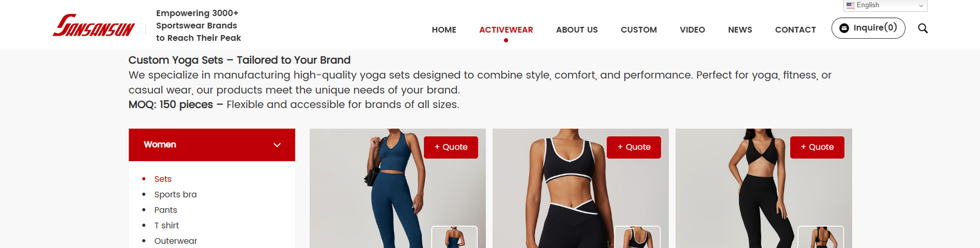Open the ABOUT US page
The width and height of the screenshot is (980, 248).
point(577,30)
